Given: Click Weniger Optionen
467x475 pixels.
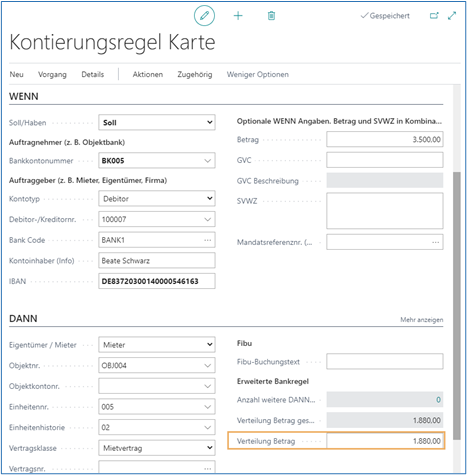Looking at the screenshot, I should (x=258, y=74).
